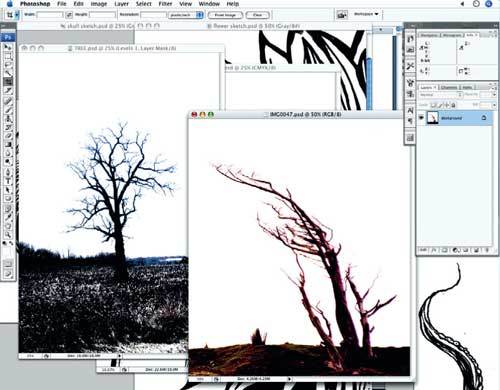Open the Brushes panel from the dock
Viewport: 500px width, 390px height.
(x=410, y=83)
